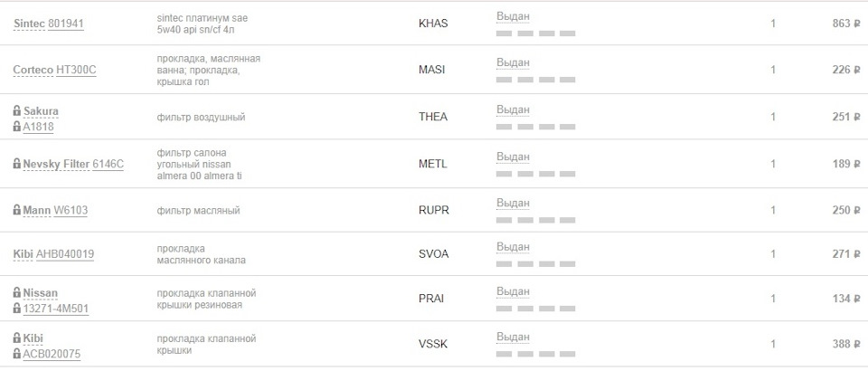Click the status progress bar in MASI row
868x371 pixels.
[535, 80]
